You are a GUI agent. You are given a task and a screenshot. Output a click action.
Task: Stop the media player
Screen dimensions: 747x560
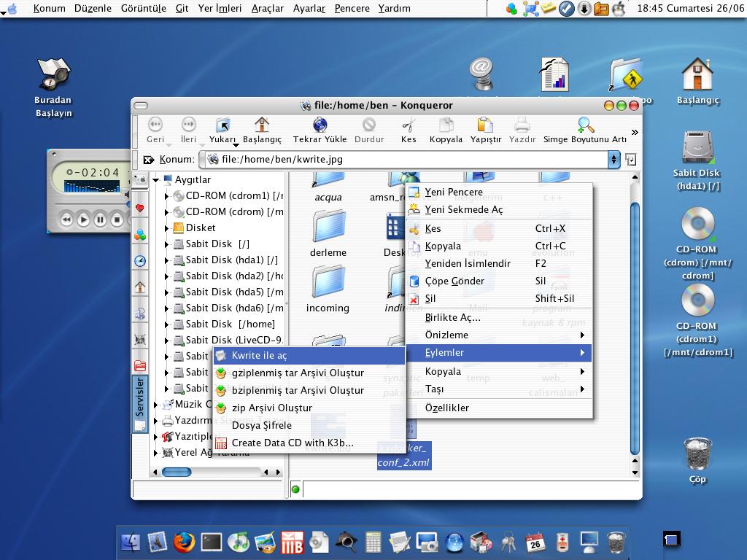click(x=117, y=220)
